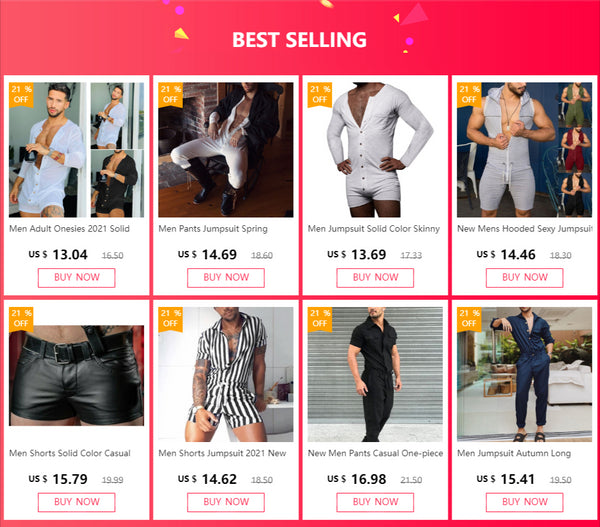Image resolution: width=600 pixels, height=527 pixels.
Task: Click BUY NOW for Men Jumpsuit Solid Color Skinny
Action: (375, 277)
